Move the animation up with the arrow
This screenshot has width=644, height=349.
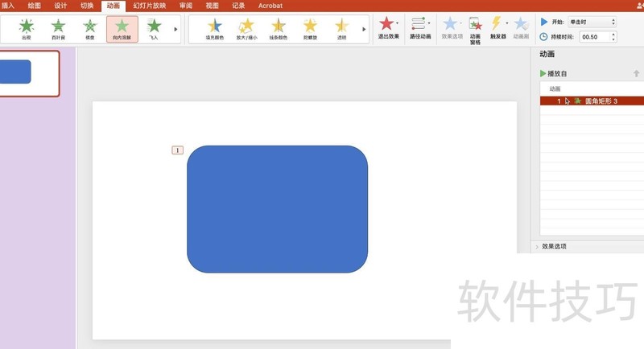[x=636, y=73]
